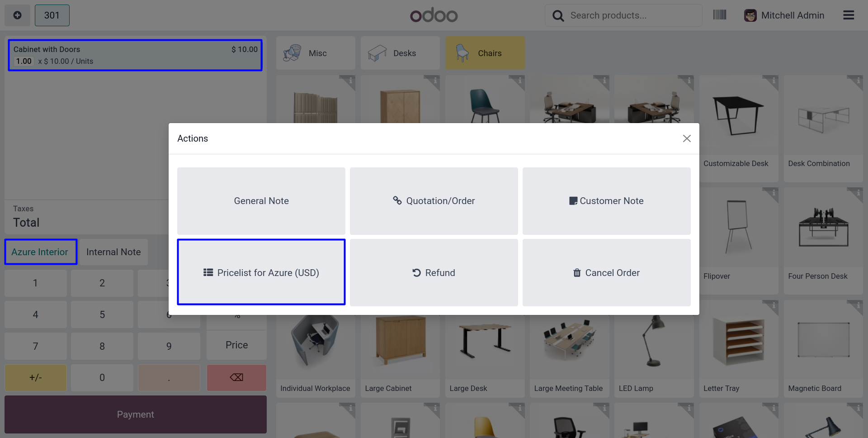
Task: Select Pricelist for Azure (USD)
Action: 261,272
